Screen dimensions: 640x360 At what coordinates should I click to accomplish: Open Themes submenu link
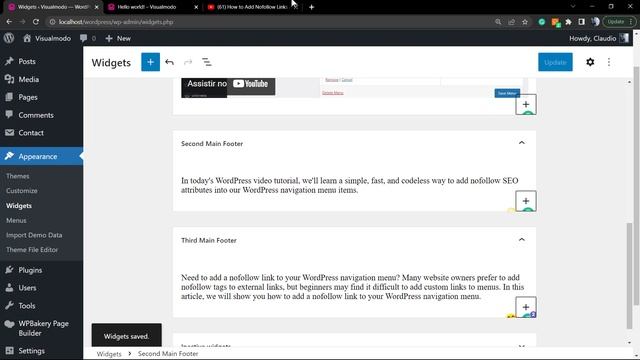pos(18,176)
